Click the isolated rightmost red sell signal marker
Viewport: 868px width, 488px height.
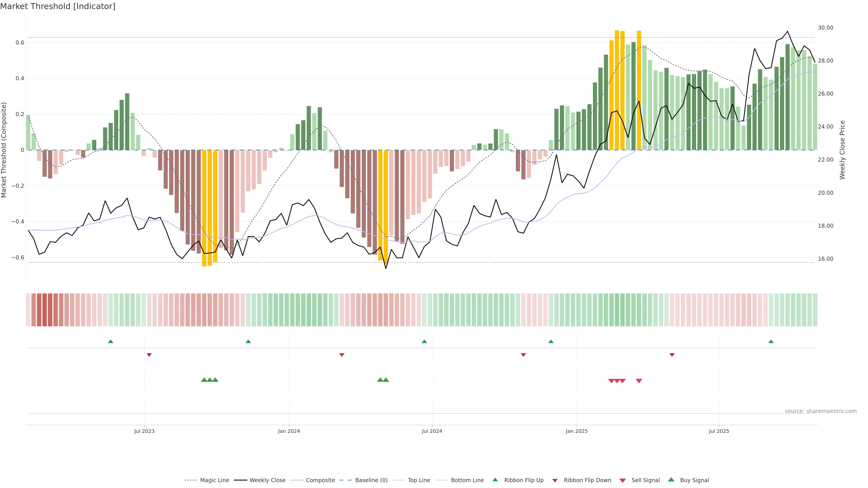pos(639,381)
